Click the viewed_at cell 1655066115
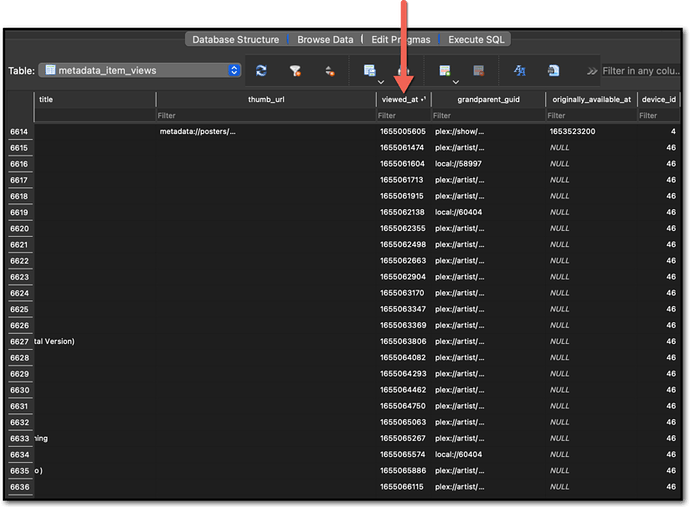The width and height of the screenshot is (690, 507). 404,487
